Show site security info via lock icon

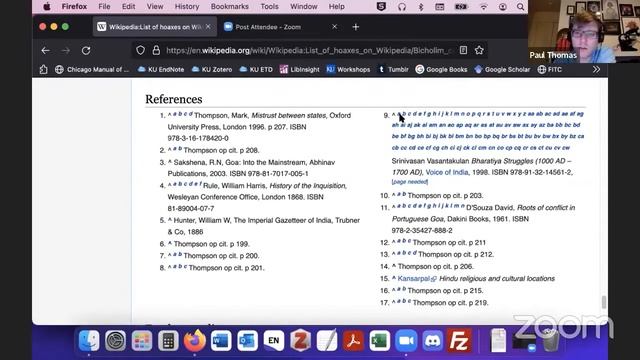pos(156,50)
